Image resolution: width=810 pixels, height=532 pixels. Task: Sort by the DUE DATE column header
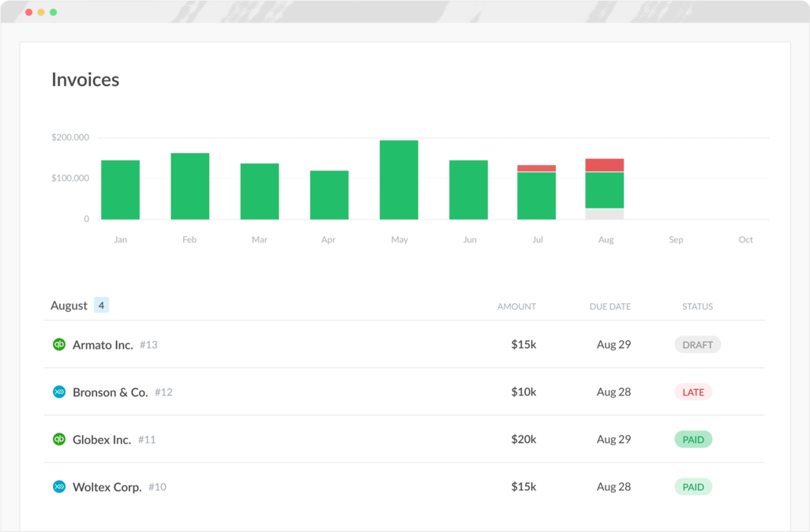(x=609, y=306)
